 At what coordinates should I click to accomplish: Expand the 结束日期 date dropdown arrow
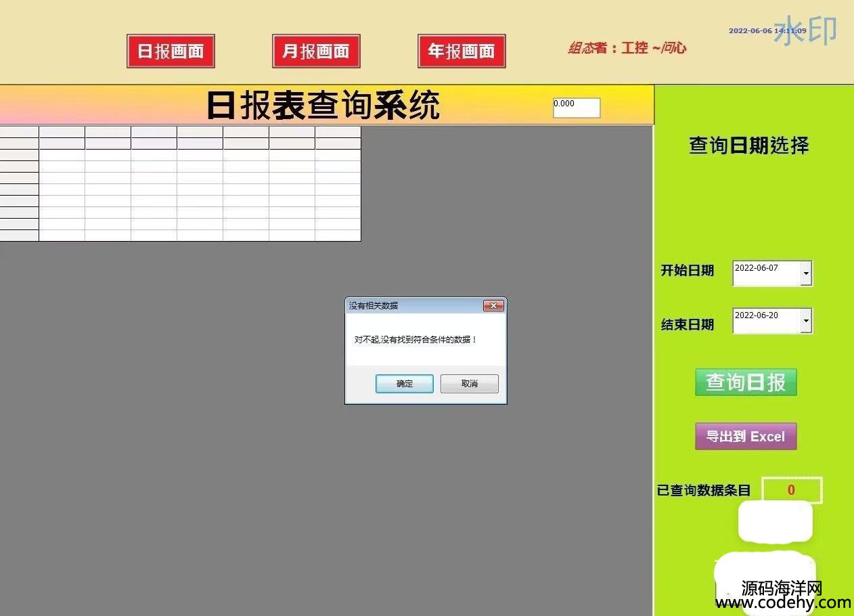pos(805,321)
